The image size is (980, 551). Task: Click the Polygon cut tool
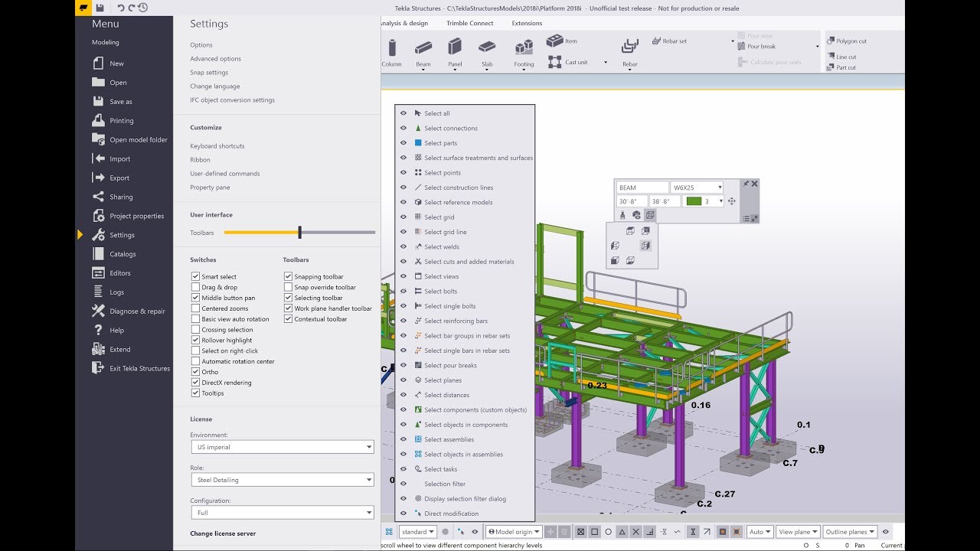847,41
